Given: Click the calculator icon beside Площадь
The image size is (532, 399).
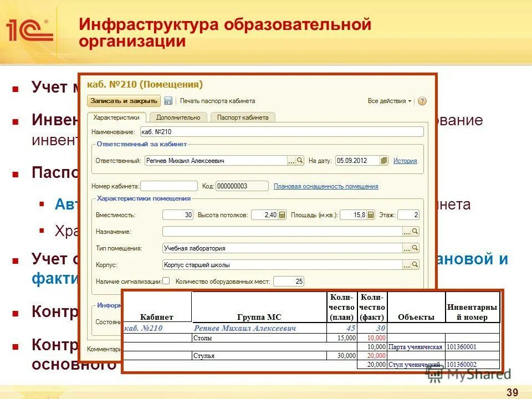Looking at the screenshot, I should click(370, 214).
